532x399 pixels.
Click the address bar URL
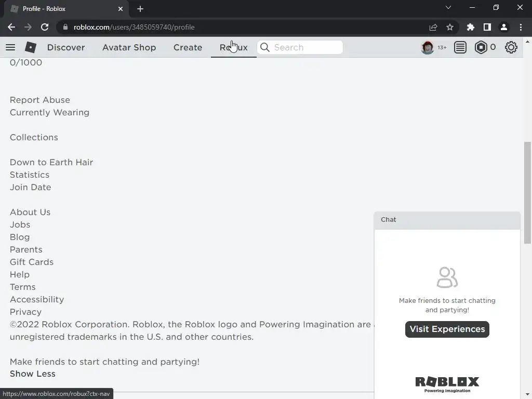coord(134,27)
